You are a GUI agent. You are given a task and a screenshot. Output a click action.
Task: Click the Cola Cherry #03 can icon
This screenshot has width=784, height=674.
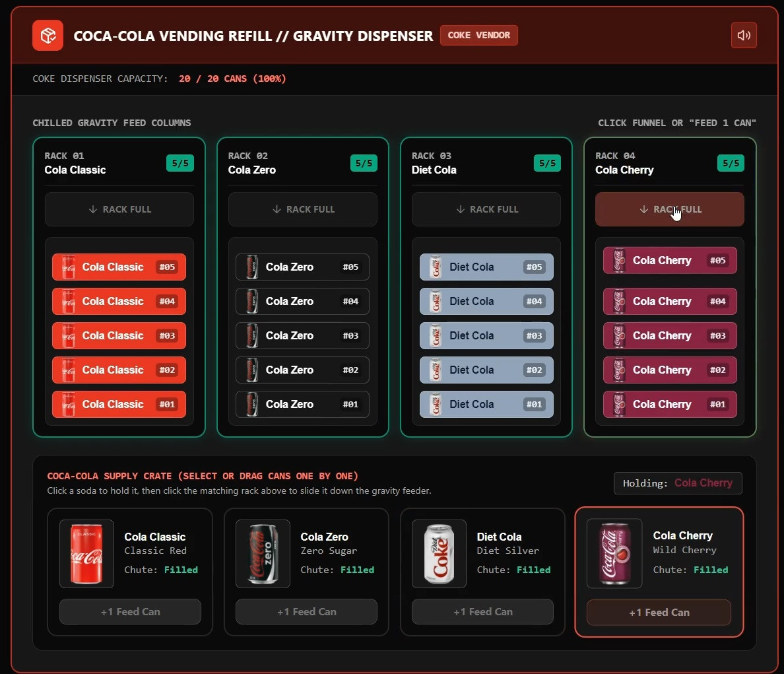[x=620, y=335]
